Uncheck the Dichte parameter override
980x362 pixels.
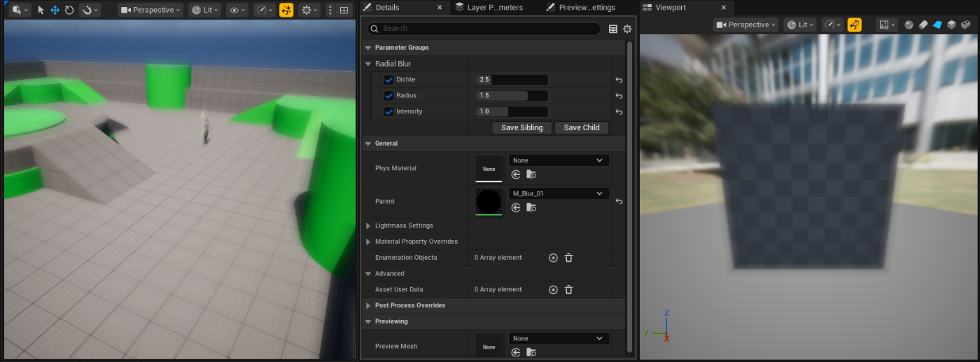pos(388,80)
